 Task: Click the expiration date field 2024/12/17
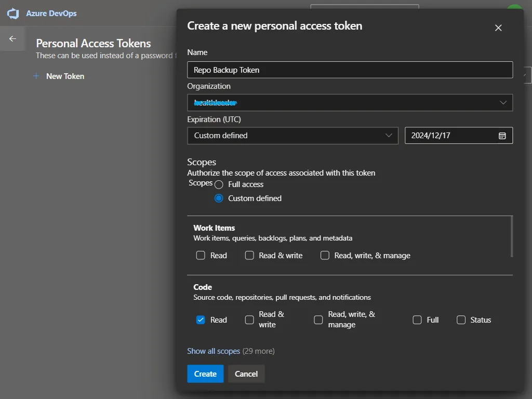click(459, 136)
